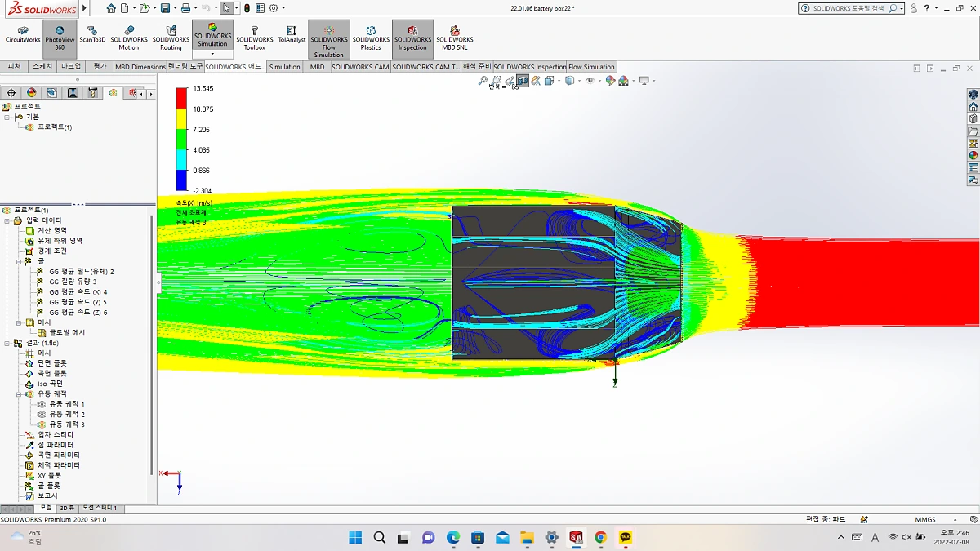Enable the SOLIDWORKS Toolbox add-in

(255, 38)
